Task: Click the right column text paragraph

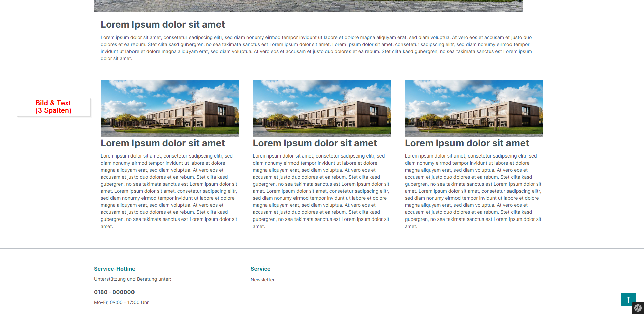Action: [x=473, y=191]
